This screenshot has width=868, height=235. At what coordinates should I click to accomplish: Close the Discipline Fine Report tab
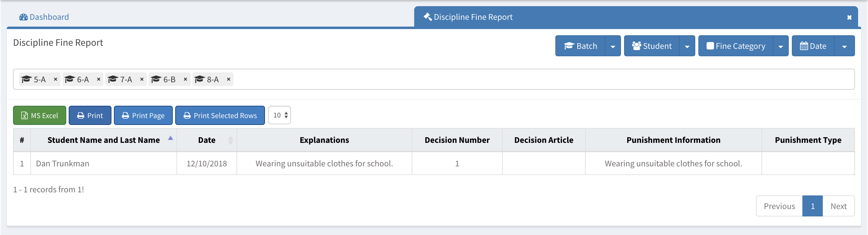pyautogui.click(x=849, y=17)
